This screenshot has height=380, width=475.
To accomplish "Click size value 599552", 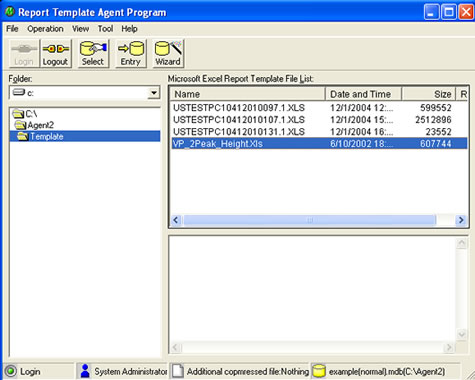I will [x=436, y=108].
